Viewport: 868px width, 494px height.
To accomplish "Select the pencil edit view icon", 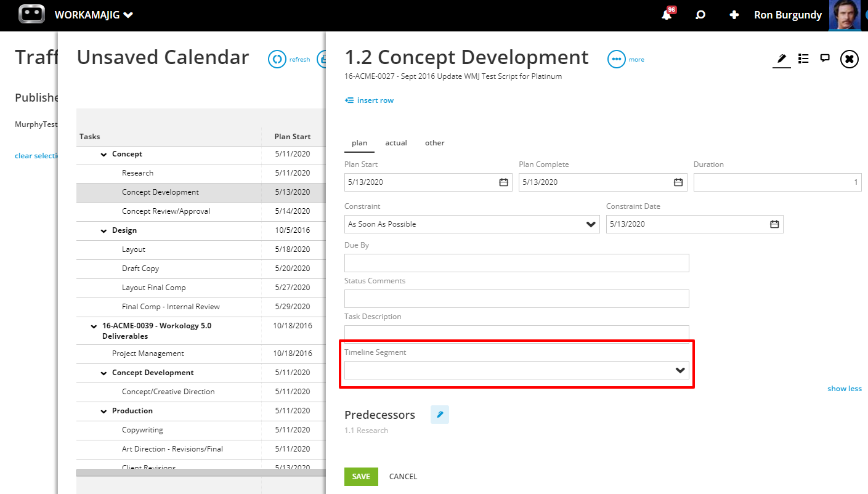I will click(782, 59).
